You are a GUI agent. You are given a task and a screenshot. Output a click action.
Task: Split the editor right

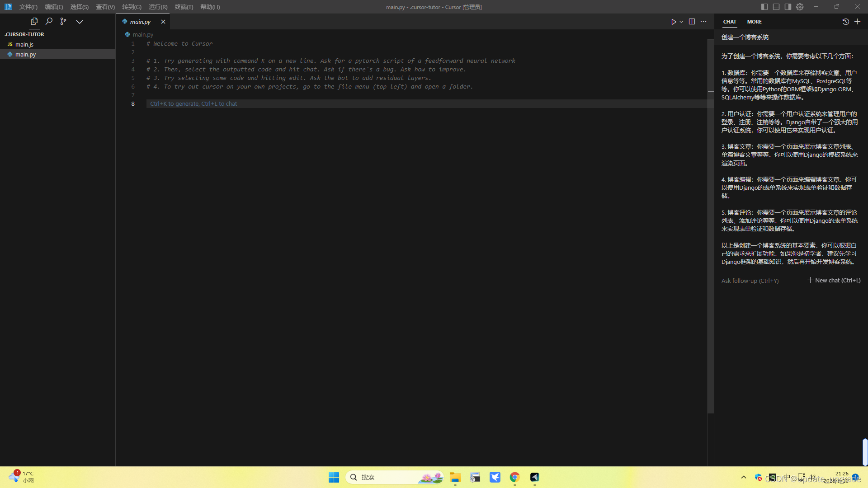click(692, 22)
